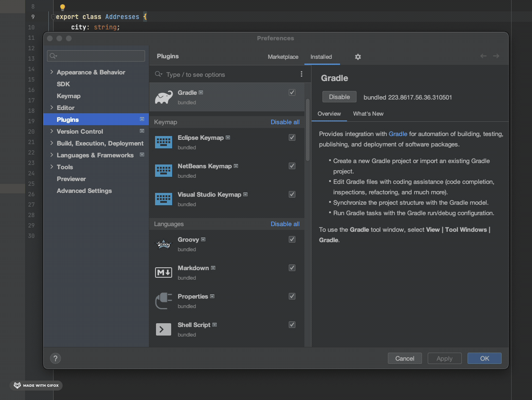This screenshot has height=400, width=532.
Task: Click the Groovy star logo icon
Action: pyautogui.click(x=164, y=244)
